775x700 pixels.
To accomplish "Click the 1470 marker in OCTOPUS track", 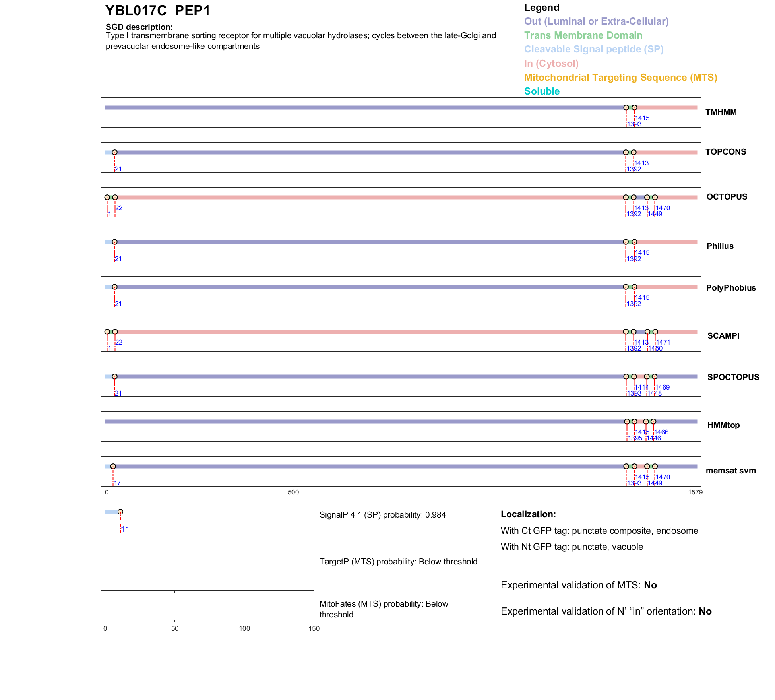I will (655, 197).
